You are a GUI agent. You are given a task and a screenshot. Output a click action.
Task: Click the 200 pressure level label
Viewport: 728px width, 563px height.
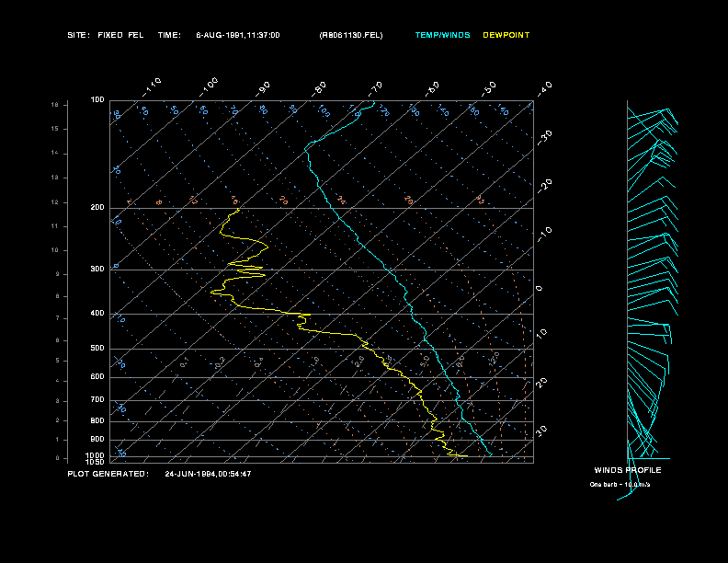point(97,208)
